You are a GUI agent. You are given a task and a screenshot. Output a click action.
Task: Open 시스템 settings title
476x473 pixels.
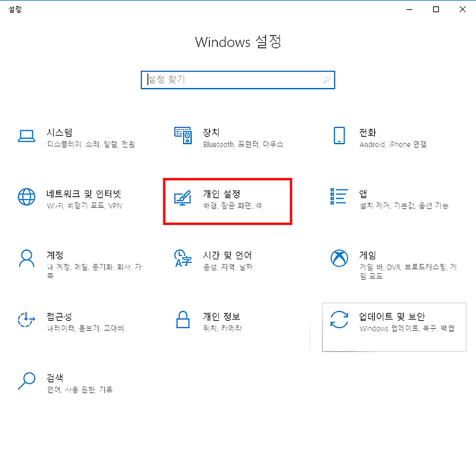(x=59, y=132)
